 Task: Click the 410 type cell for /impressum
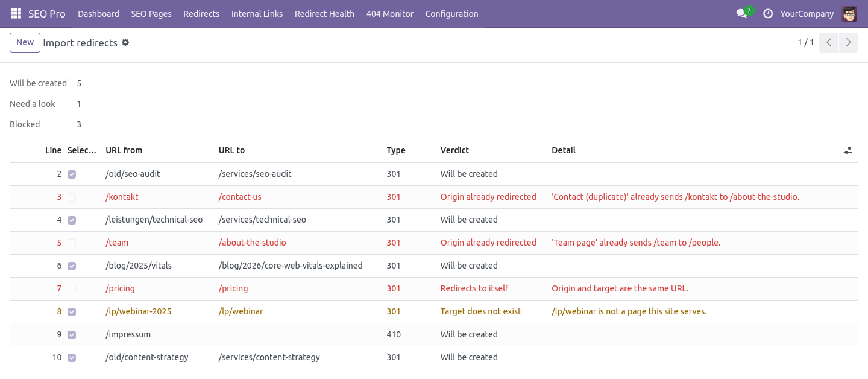tap(394, 334)
